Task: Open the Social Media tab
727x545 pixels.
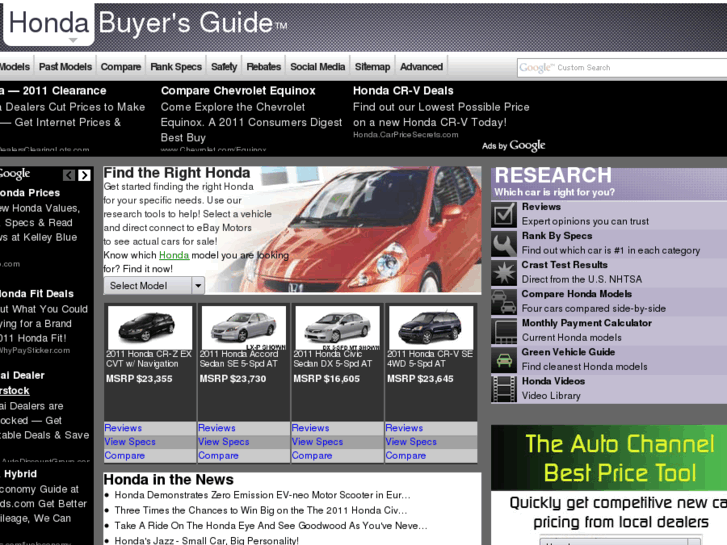Action: [x=318, y=67]
